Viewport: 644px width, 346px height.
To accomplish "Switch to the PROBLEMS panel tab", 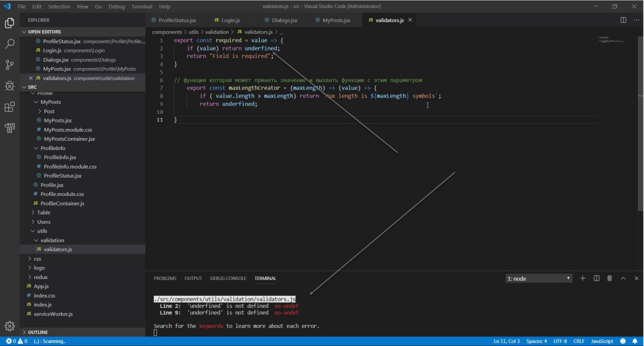I will pos(165,278).
